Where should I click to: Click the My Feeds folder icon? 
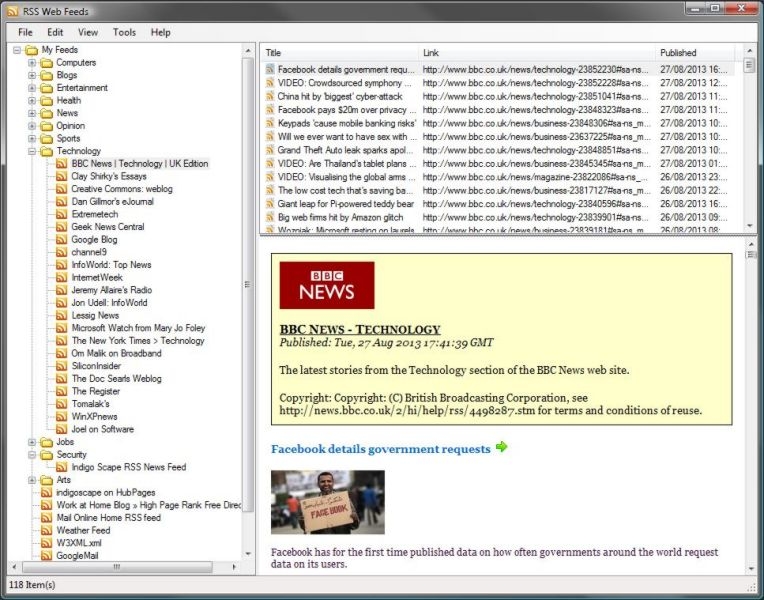(x=32, y=50)
